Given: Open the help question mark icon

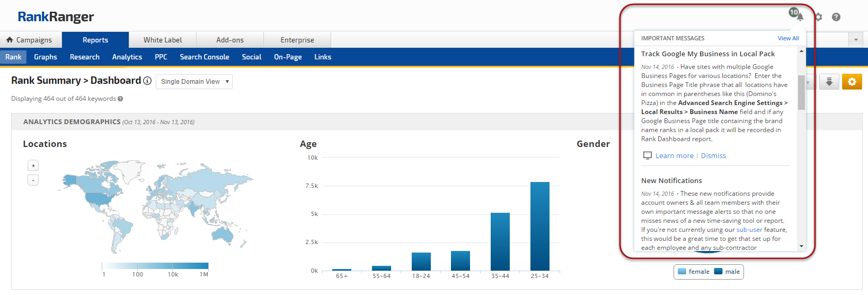Looking at the screenshot, I should (836, 17).
